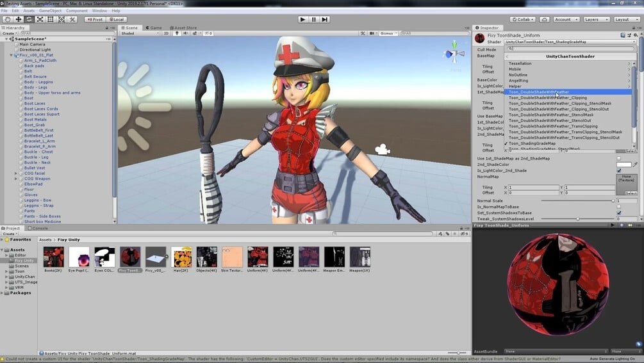Uncheck Is_LightColor_2nd_Shade
Image resolution: width=644 pixels, height=363 pixels.
[x=619, y=171]
